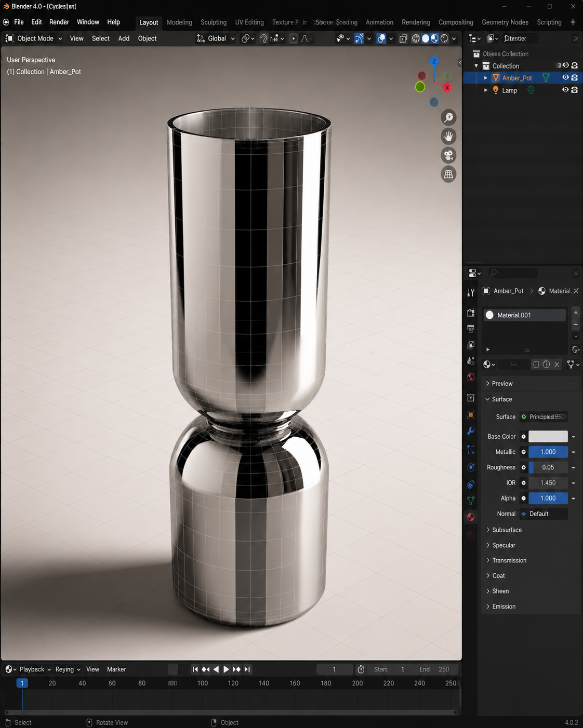The height and width of the screenshot is (728, 583).
Task: Switch to the Sculpting workspace tab
Action: coord(214,22)
